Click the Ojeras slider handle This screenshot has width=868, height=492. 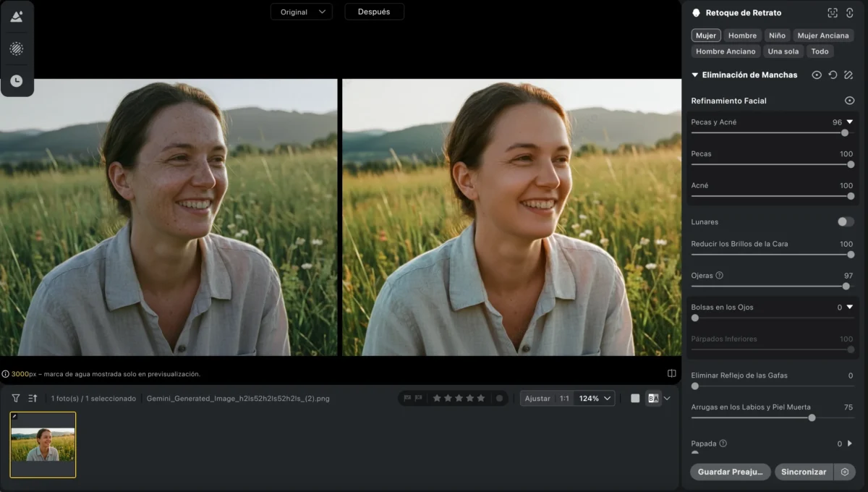click(x=846, y=286)
